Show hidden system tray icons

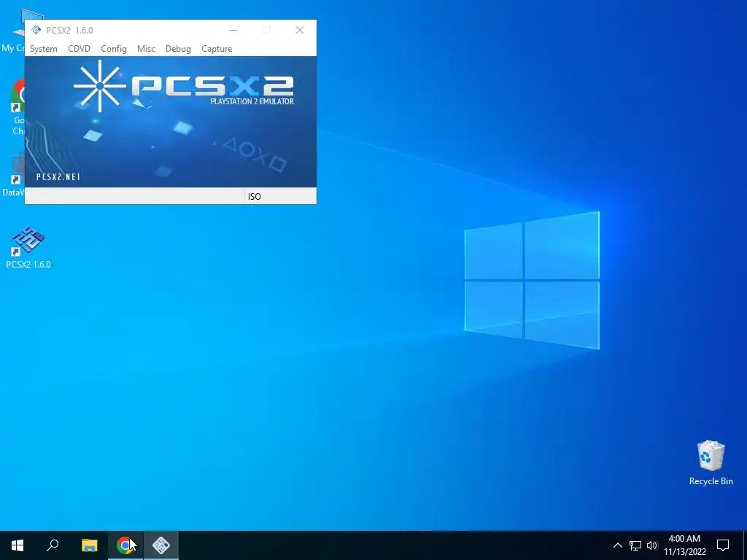(x=617, y=545)
